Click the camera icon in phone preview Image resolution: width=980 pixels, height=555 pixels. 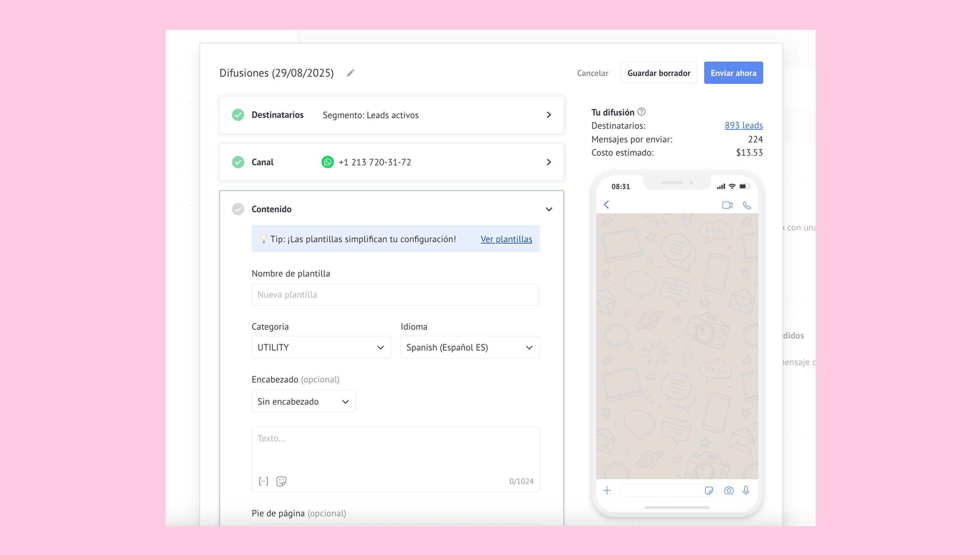(x=729, y=490)
